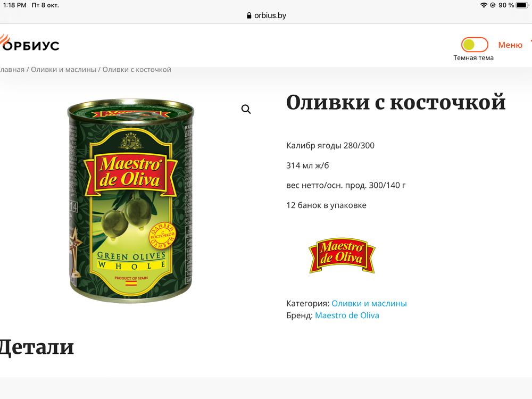Image resolution: width=532 pixels, height=399 pixels.
Task: Click the Maestro de Oliva brand logo
Action: (x=342, y=255)
